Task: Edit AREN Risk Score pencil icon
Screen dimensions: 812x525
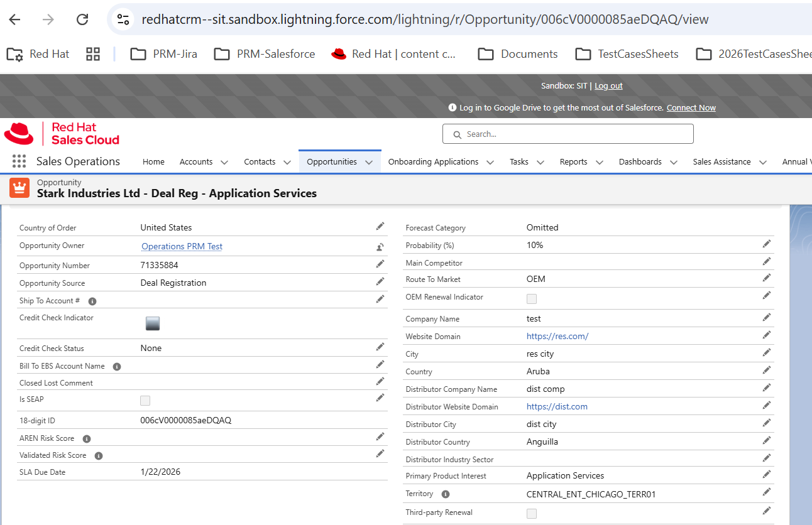Action: [380, 436]
